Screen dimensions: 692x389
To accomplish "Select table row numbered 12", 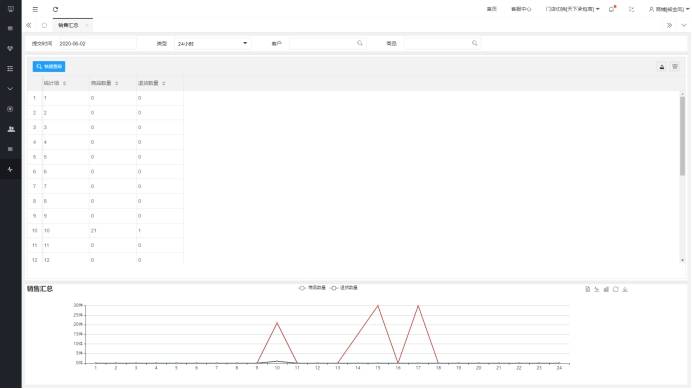I will (x=106, y=260).
